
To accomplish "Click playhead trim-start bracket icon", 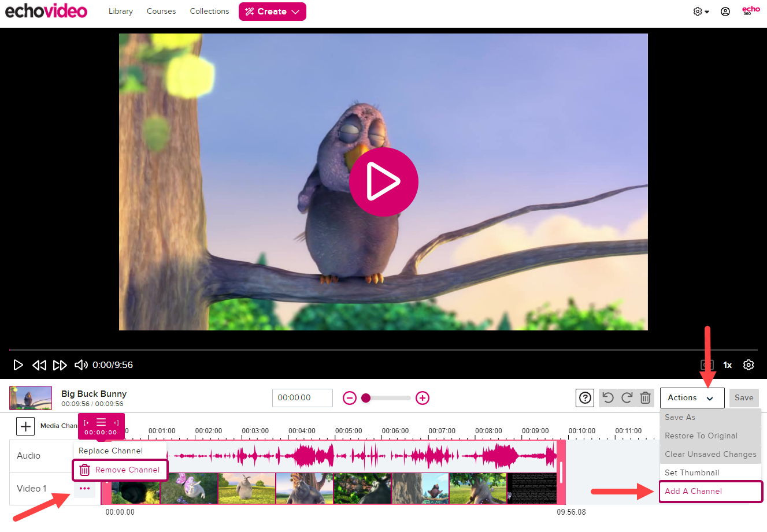I will 86,423.
